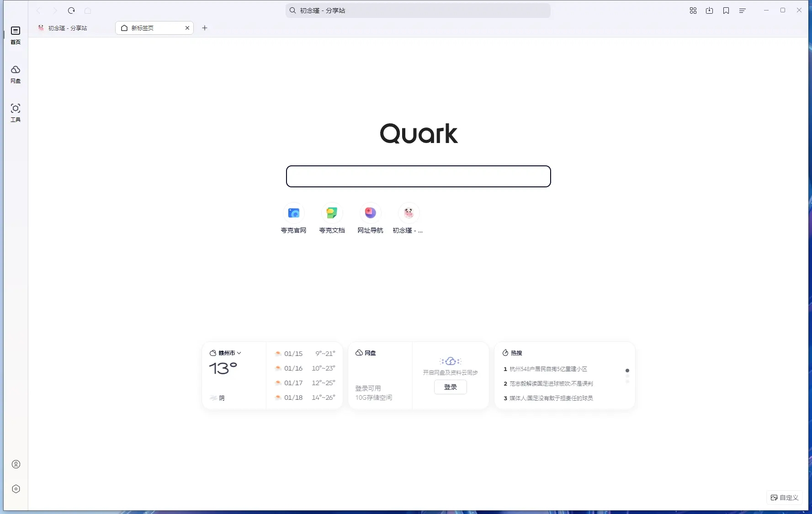The height and width of the screenshot is (514, 812).
Task: Click the reload page icon
Action: click(71, 11)
